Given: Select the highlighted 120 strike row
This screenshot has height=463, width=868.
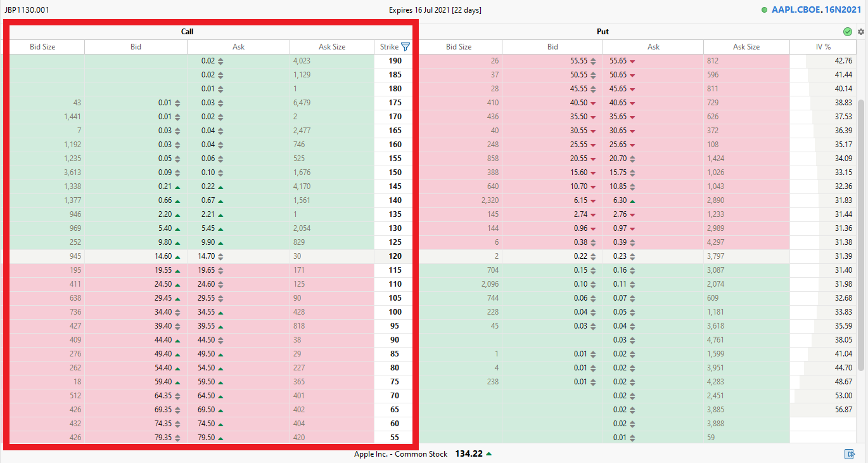Looking at the screenshot, I should [x=395, y=256].
